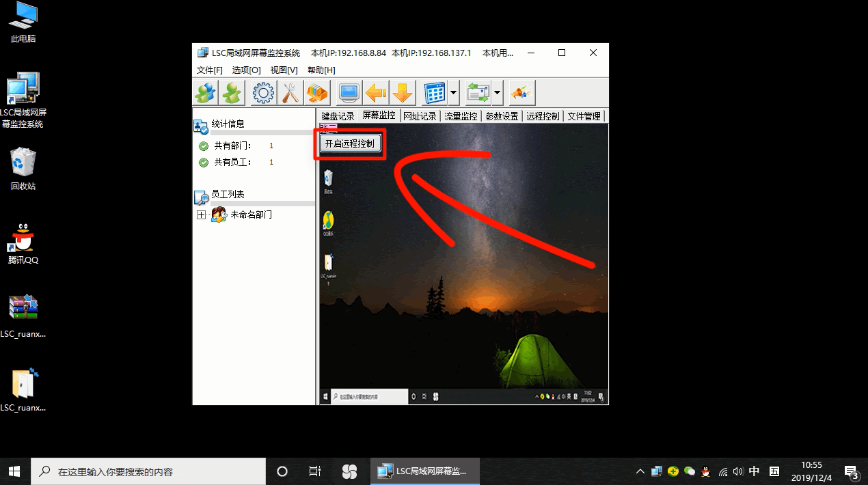868x485 pixels.
Task: Click the WeChat tray icon
Action: tap(690, 471)
